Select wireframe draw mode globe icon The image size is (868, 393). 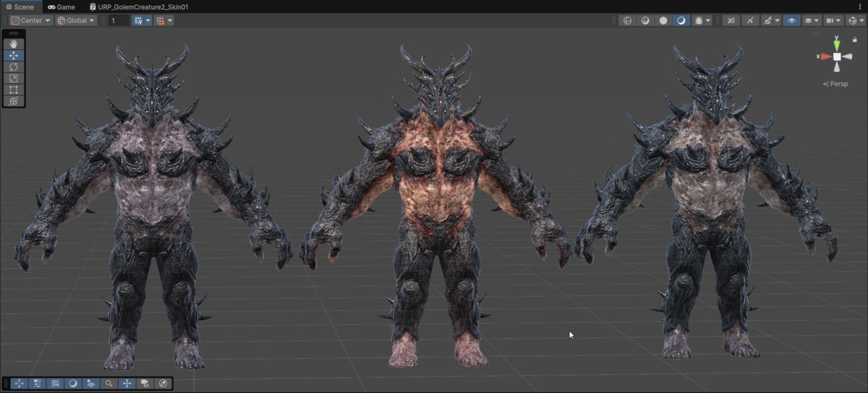628,21
